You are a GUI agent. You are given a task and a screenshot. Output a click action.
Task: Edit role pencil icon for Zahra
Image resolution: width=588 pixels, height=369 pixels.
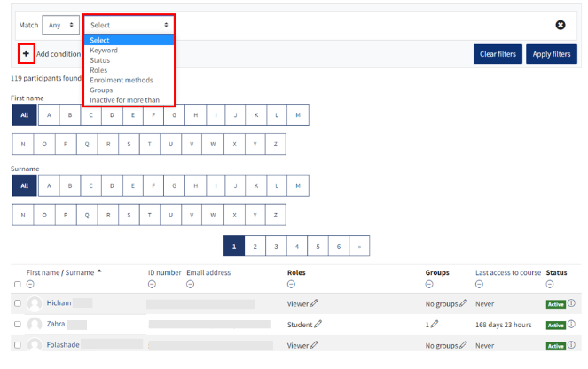[318, 324]
